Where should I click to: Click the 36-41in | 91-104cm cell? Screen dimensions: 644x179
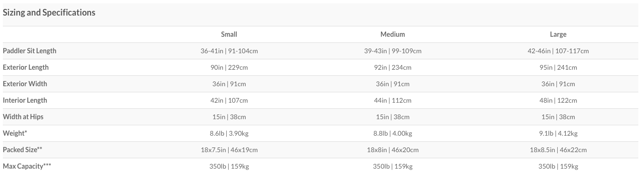[x=229, y=51]
